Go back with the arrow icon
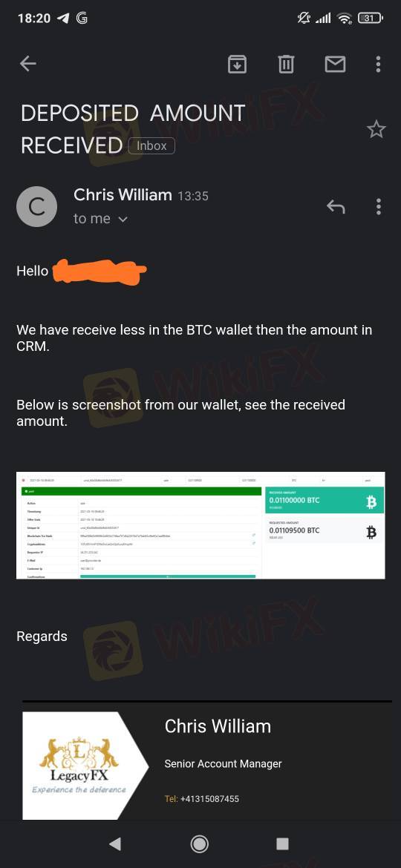Viewport: 401px width, 868px height. (x=27, y=65)
